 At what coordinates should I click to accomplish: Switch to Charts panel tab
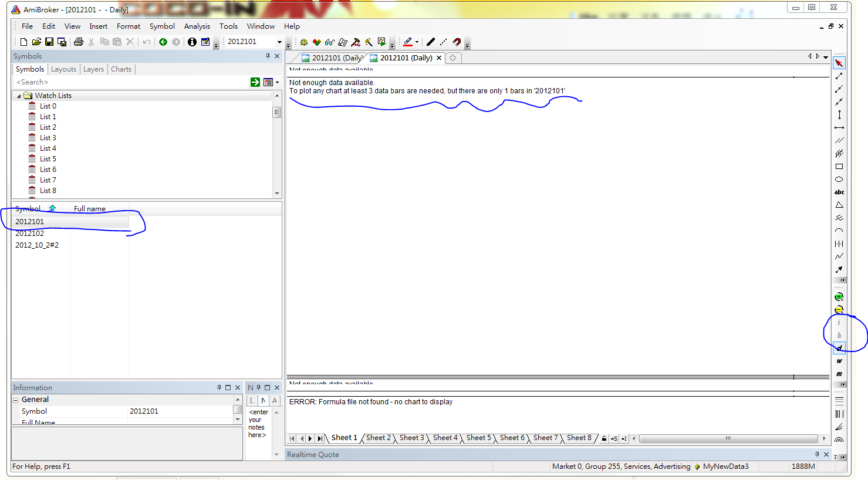(121, 69)
